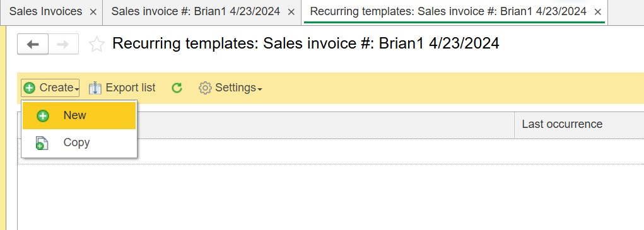Expand the Create dropdown arrow
Image resolution: width=644 pixels, height=230 pixels.
coord(77,89)
